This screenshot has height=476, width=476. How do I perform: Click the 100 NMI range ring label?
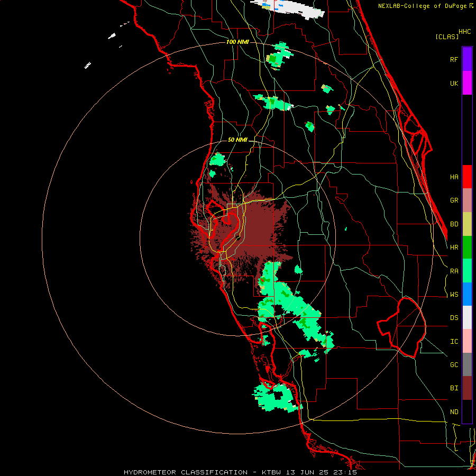click(237, 42)
